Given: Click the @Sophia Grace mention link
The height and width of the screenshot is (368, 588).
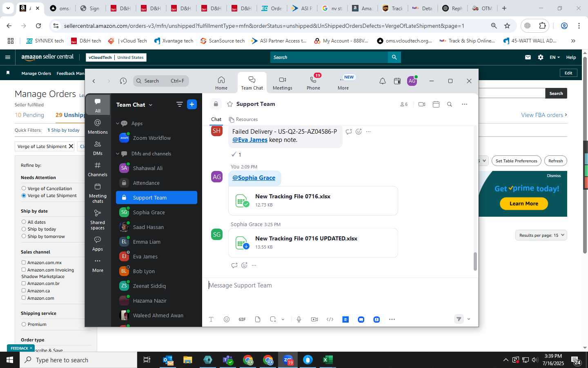Looking at the screenshot, I should coord(254,177).
